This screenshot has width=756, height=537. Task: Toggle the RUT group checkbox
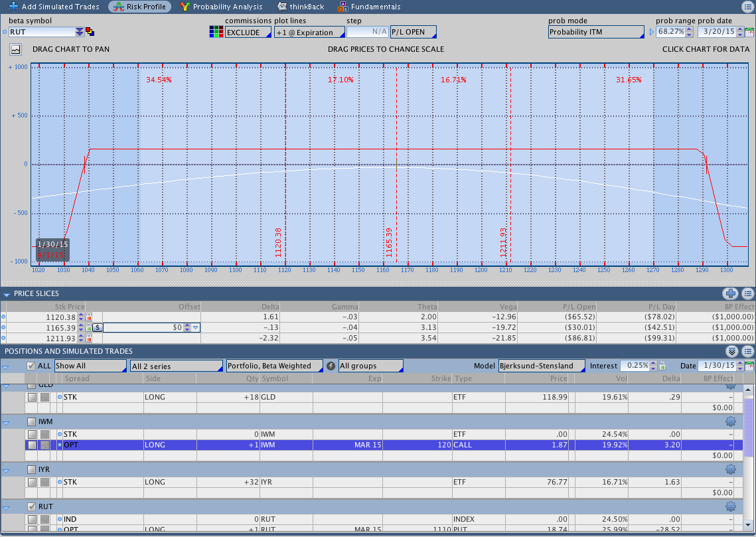[x=31, y=506]
